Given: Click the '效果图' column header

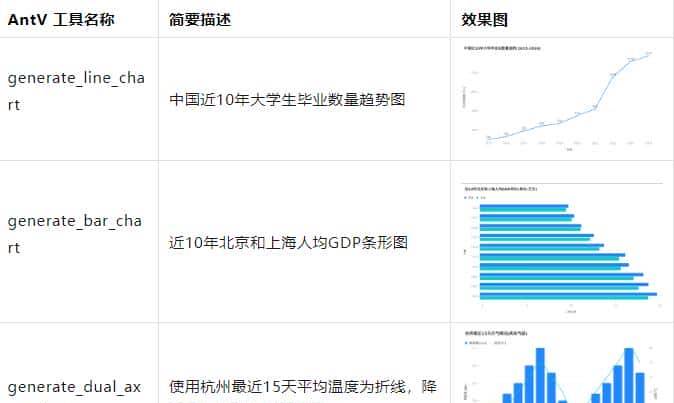Looking at the screenshot, I should pyautogui.click(x=484, y=20).
